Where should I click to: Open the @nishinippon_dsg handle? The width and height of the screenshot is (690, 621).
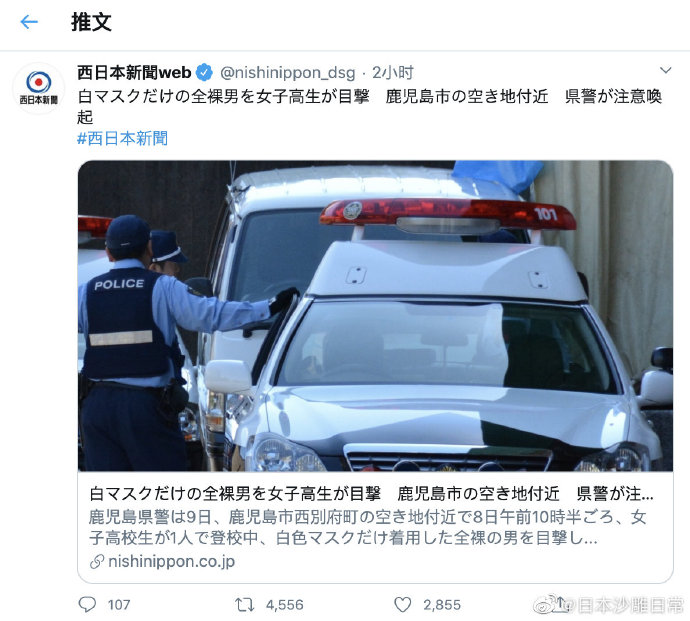point(287,73)
